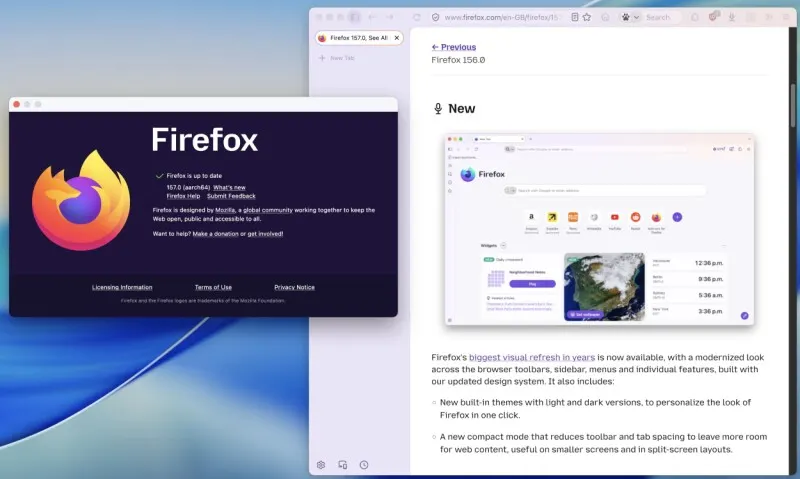Close the Firefox 157.0 tab
Image resolution: width=800 pixels, height=479 pixels.
point(396,38)
